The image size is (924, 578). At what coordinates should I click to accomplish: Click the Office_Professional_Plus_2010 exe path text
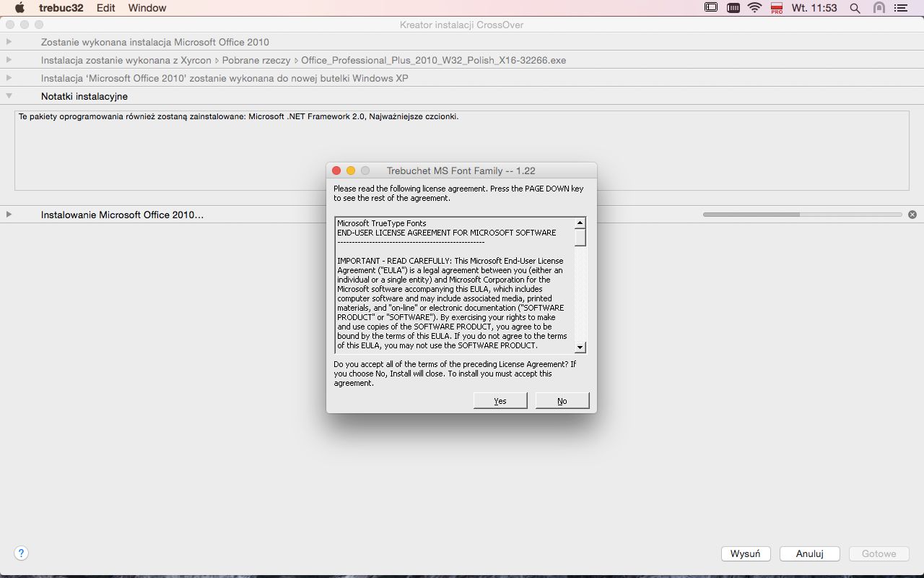click(x=434, y=60)
